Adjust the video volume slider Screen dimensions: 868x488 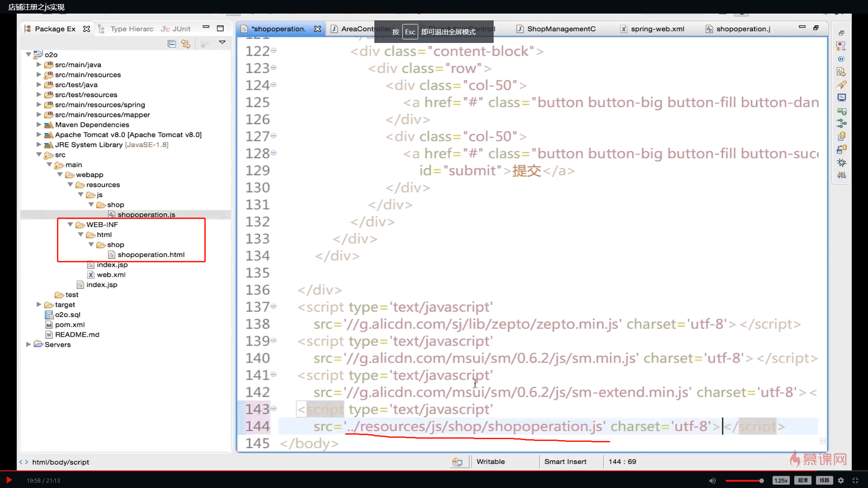coord(745,480)
